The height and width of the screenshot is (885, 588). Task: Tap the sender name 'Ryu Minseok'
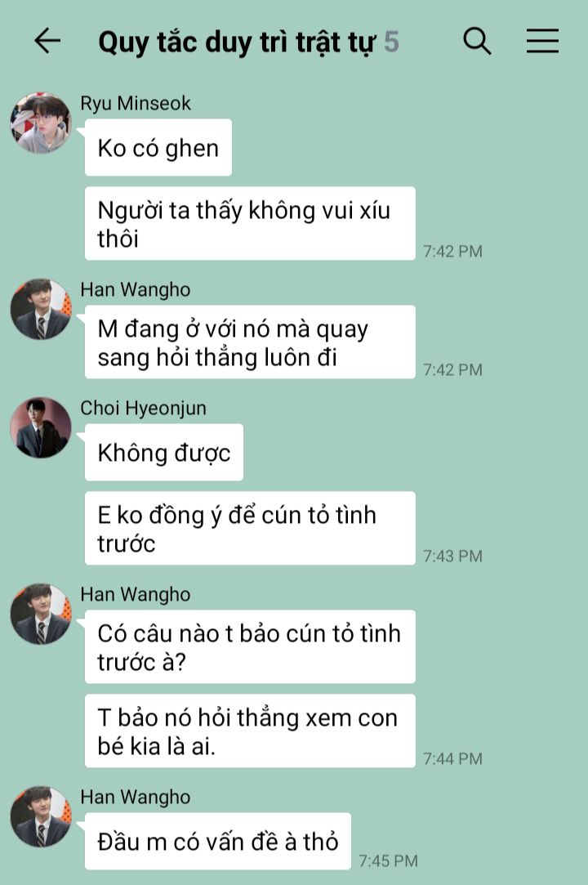coord(136,103)
